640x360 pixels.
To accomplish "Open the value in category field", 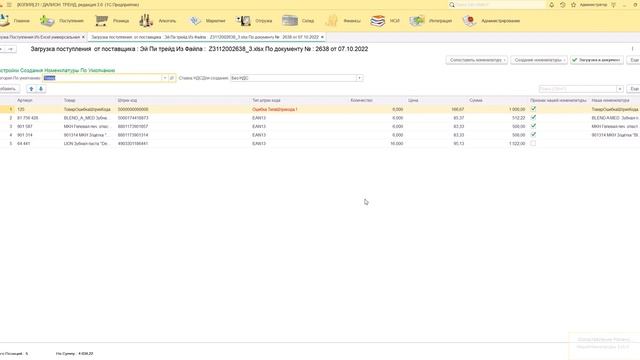I will coord(172,78).
